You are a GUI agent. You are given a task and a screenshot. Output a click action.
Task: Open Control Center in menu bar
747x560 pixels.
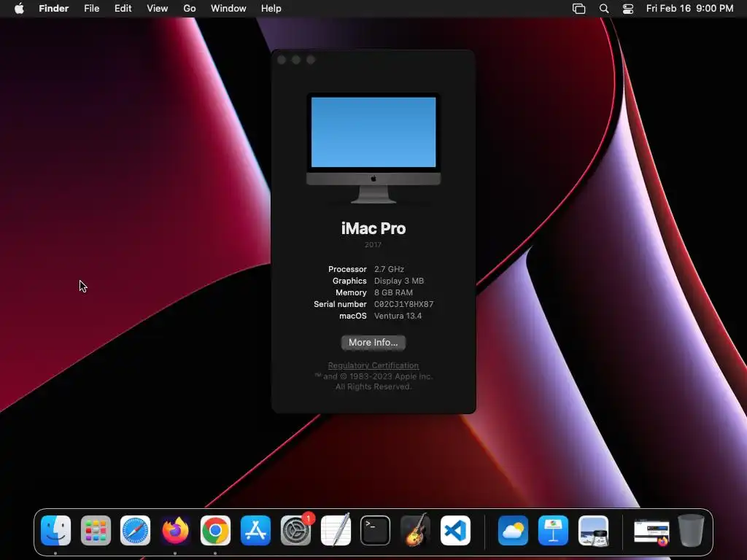(628, 9)
